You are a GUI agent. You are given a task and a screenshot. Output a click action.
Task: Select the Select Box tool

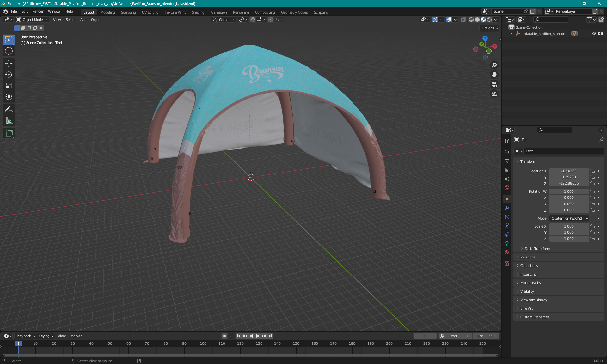point(9,40)
